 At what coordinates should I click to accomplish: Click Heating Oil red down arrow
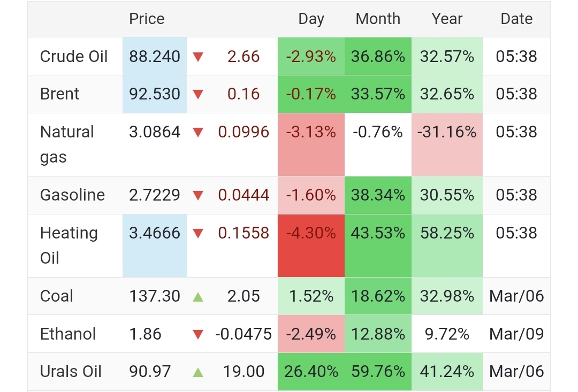(198, 234)
